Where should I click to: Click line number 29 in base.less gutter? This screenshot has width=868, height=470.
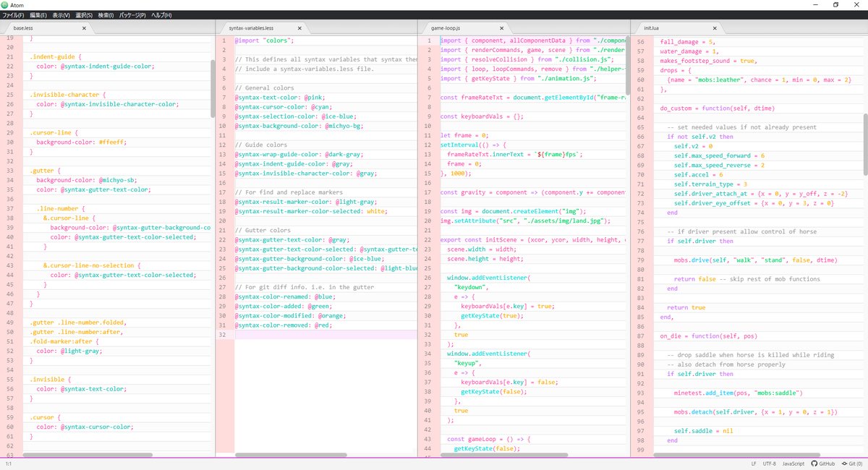coord(10,132)
